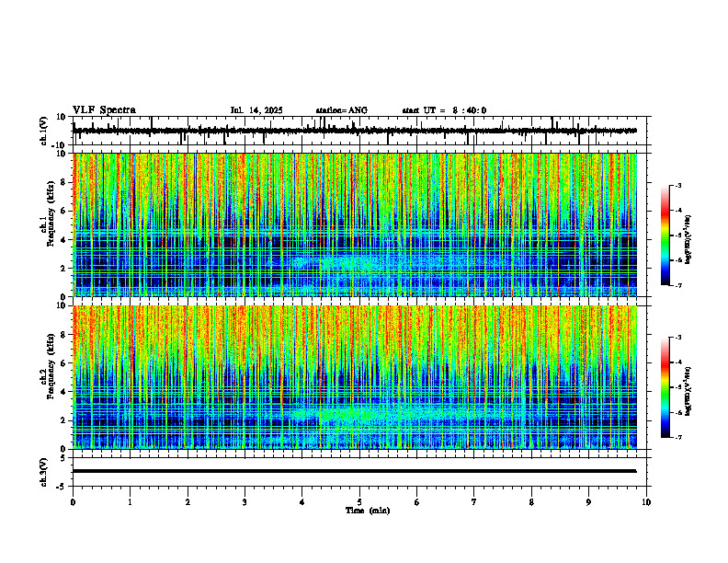Click the "-3" tick on ch.1 colorbar
728x563 pixels.
pos(678,185)
